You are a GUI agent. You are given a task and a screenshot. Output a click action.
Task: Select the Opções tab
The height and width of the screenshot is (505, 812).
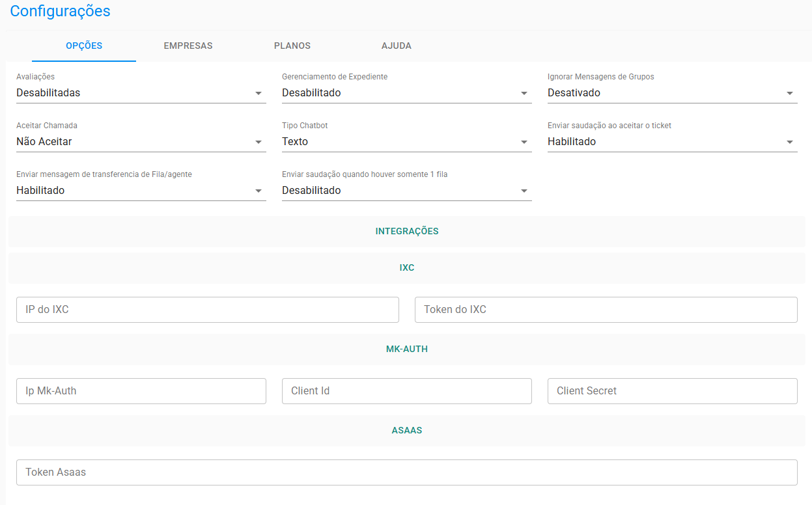84,46
